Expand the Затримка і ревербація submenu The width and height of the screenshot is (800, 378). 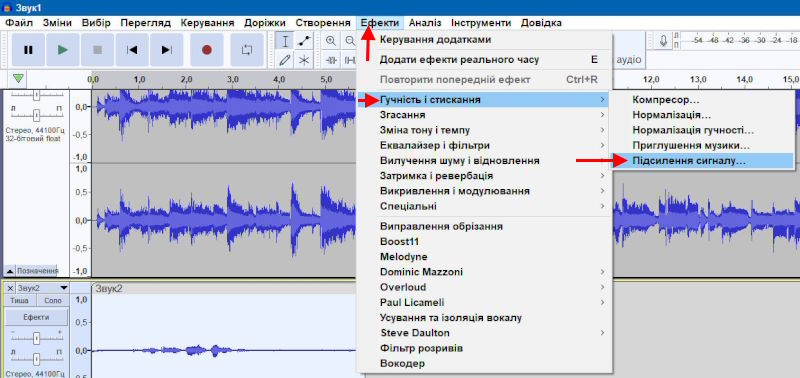click(484, 176)
